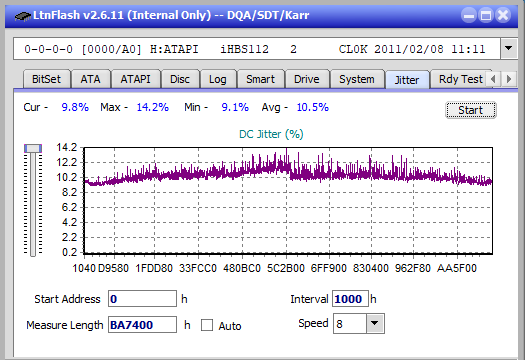Click the Cur value 9.8%
This screenshot has width=525, height=360.
(x=75, y=107)
